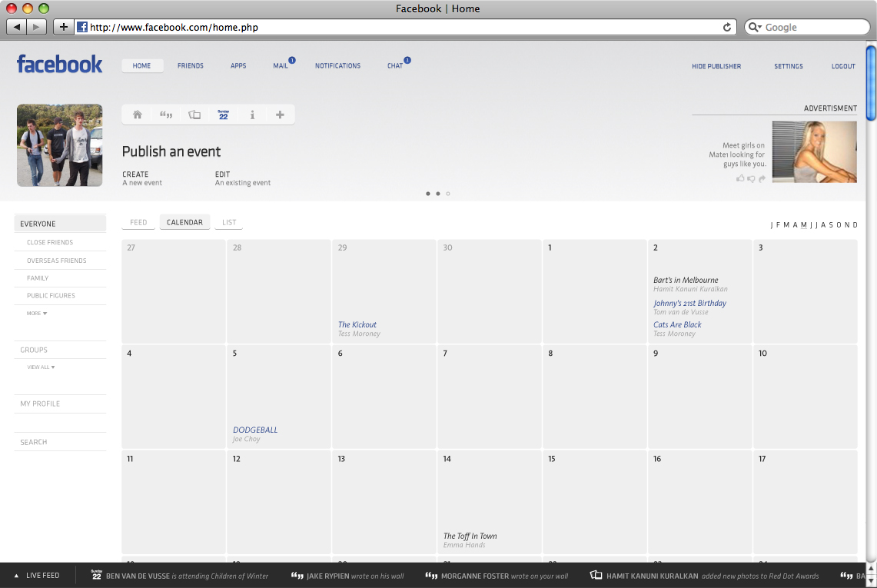Click the Facebook favicon in address bar

[x=82, y=27]
